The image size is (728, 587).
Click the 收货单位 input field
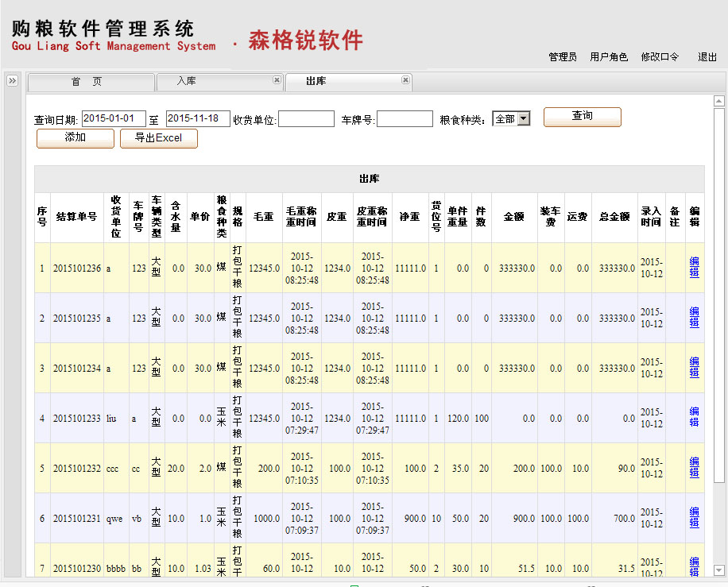(x=306, y=119)
